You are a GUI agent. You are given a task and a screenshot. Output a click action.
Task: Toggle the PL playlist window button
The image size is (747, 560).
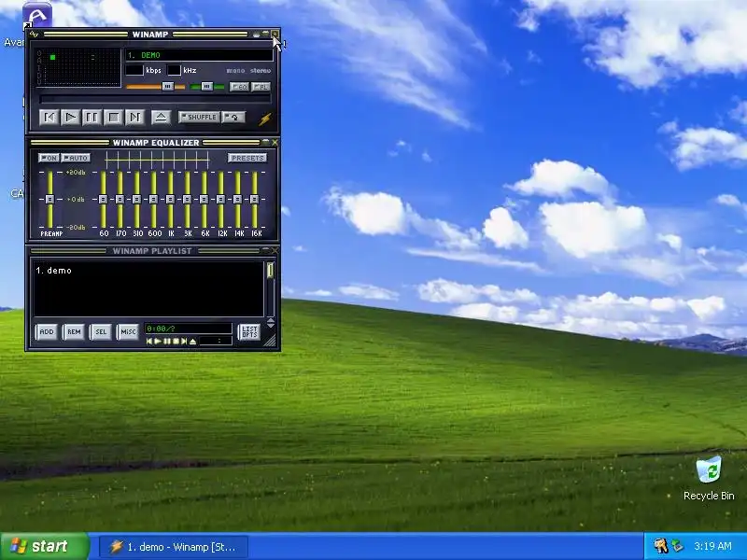(261, 87)
